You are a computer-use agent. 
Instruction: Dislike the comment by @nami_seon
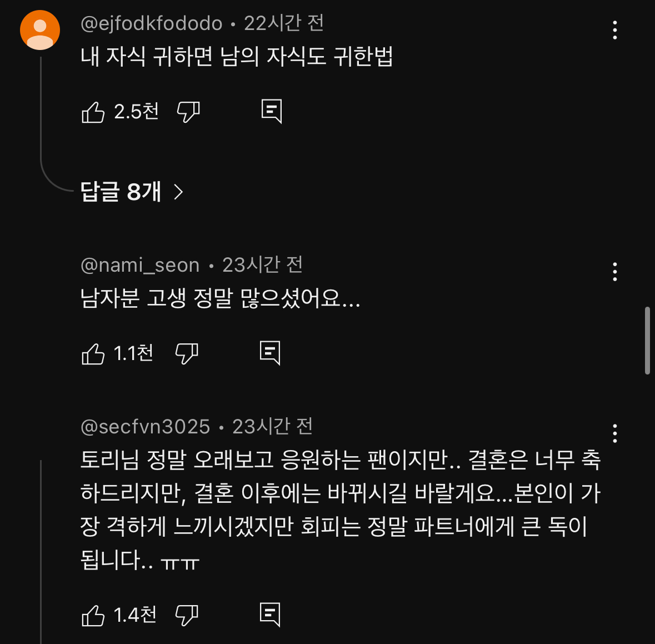[x=187, y=353]
